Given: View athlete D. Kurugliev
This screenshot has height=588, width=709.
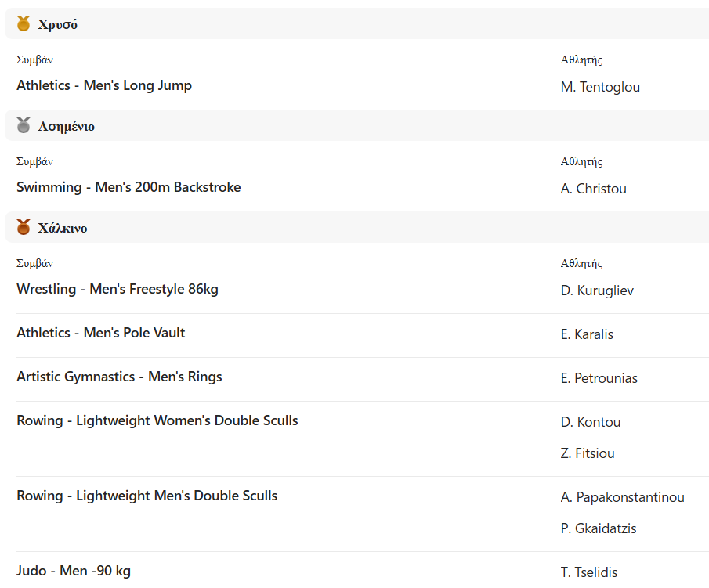Looking at the screenshot, I should coord(597,290).
